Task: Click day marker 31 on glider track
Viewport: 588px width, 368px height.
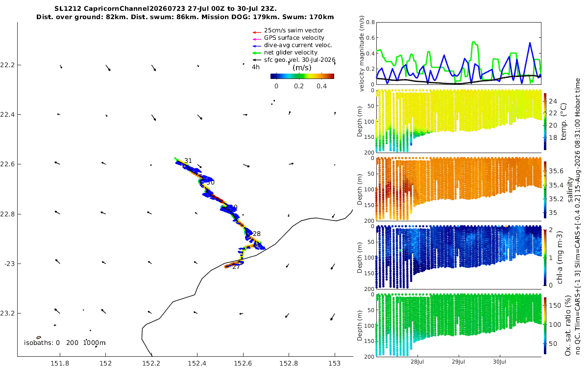Action: 188,161
